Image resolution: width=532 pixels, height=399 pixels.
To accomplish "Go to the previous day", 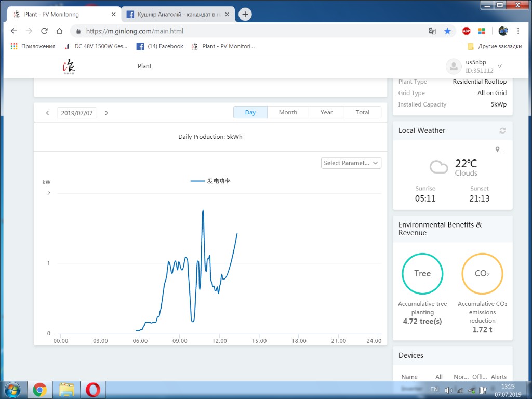I will (47, 113).
